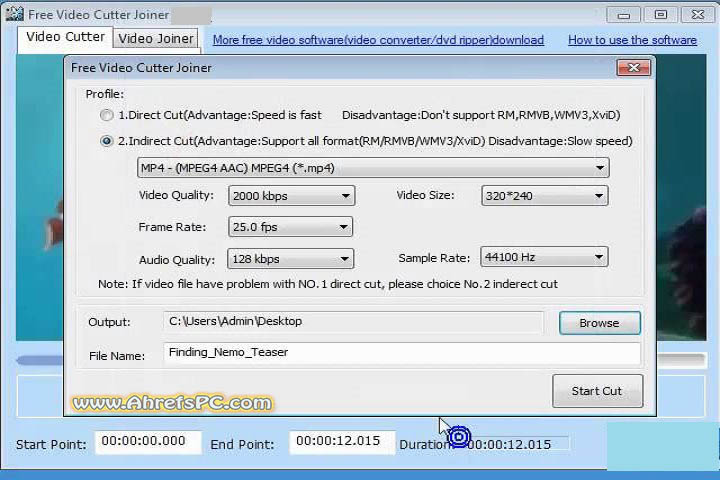Click the Start Point time field
This screenshot has width=720, height=480.
(x=148, y=442)
